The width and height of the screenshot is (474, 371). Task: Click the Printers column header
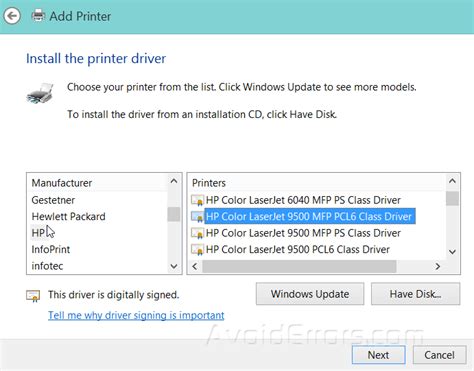(x=209, y=183)
